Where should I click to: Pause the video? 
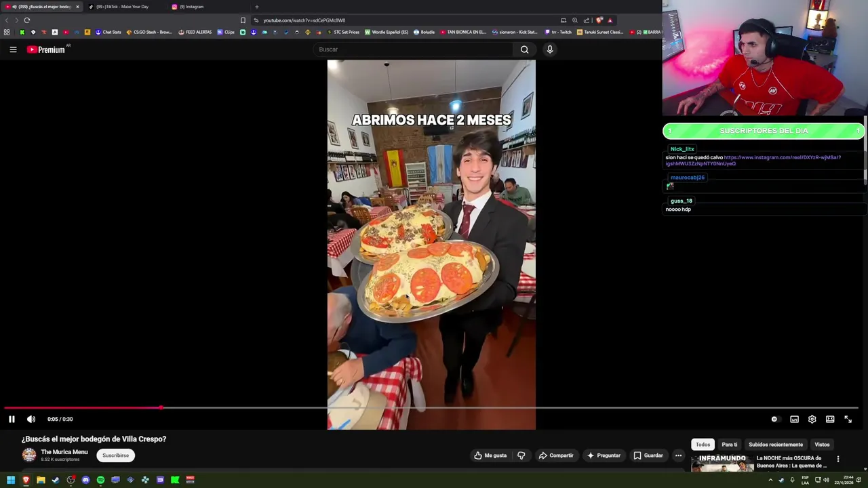[12, 419]
